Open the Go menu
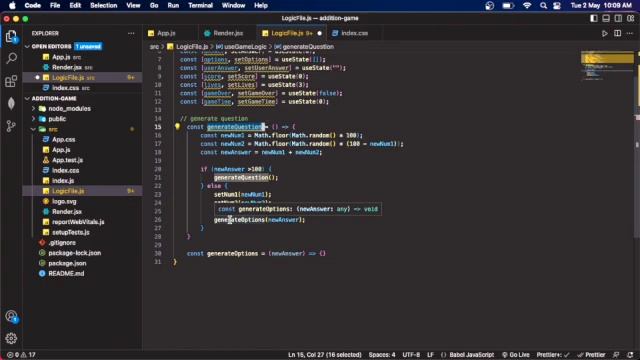The width and height of the screenshot is (640, 360). coord(154,6)
